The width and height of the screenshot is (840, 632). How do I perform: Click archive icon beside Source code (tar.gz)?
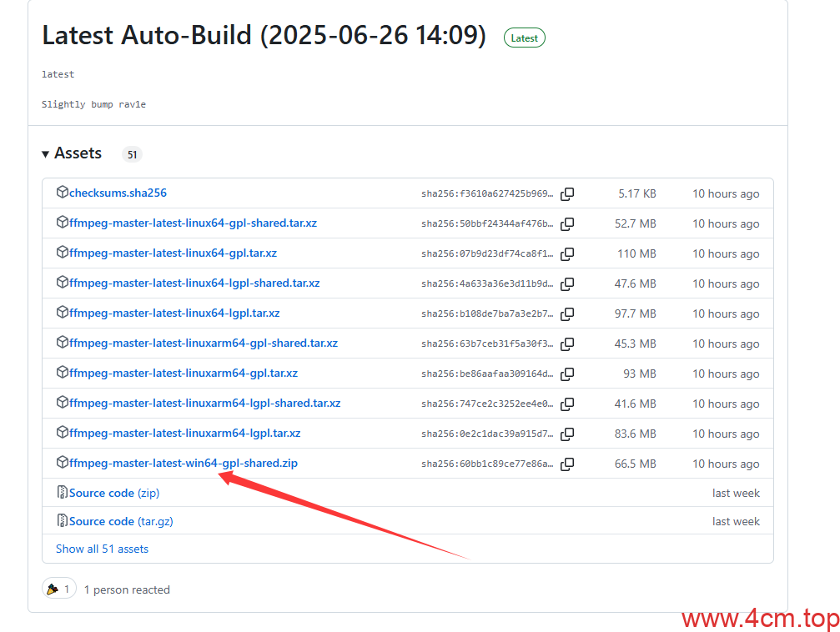62,520
